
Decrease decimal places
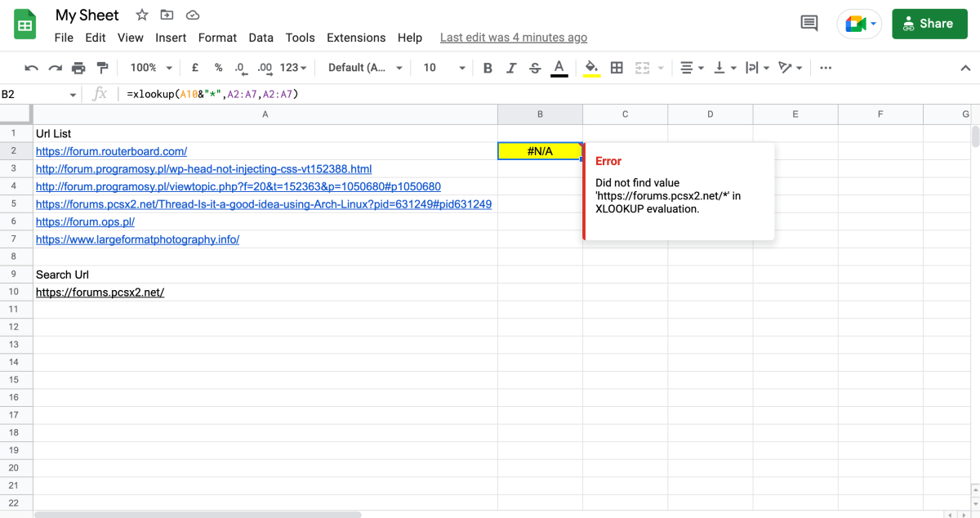coord(240,68)
